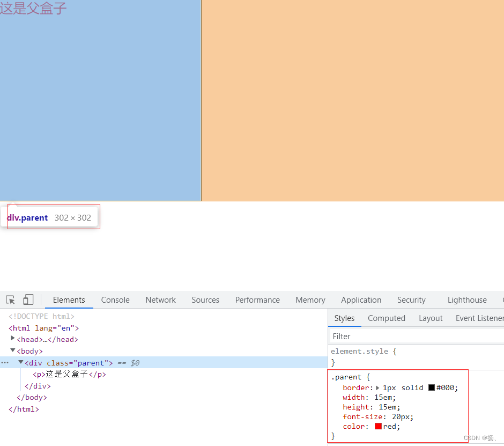The width and height of the screenshot is (504, 446).
Task: Open the black #000 border color swatch
Action: [x=432, y=387]
